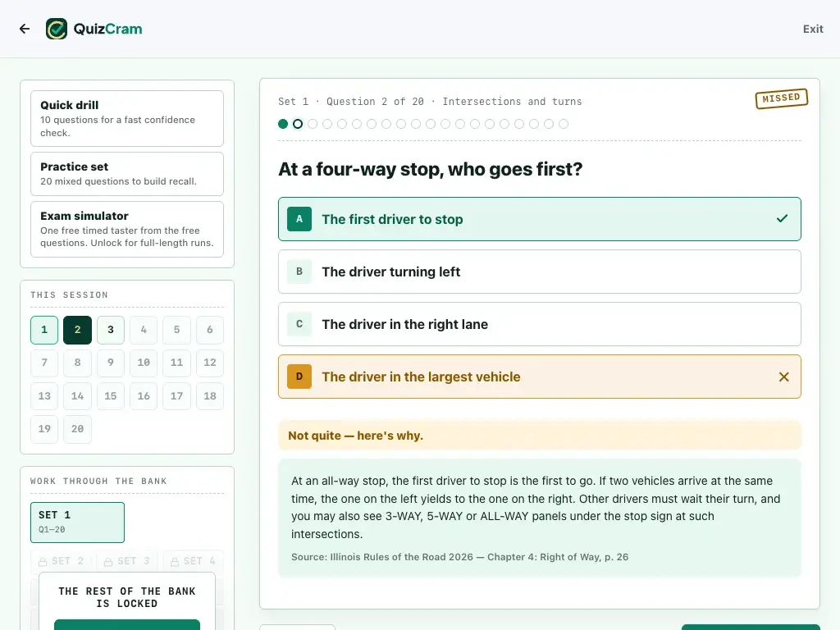Click the orange letter D badge
Viewport: 840px width, 630px height.
(x=299, y=376)
